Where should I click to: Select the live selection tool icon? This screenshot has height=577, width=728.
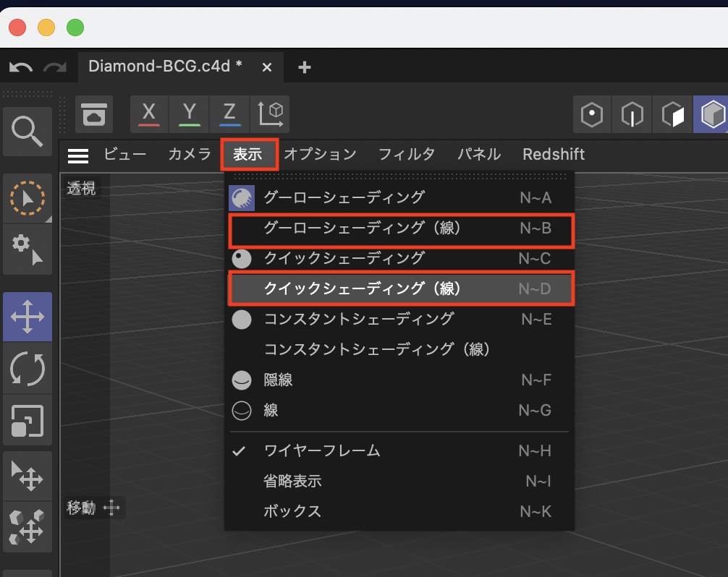(27, 197)
